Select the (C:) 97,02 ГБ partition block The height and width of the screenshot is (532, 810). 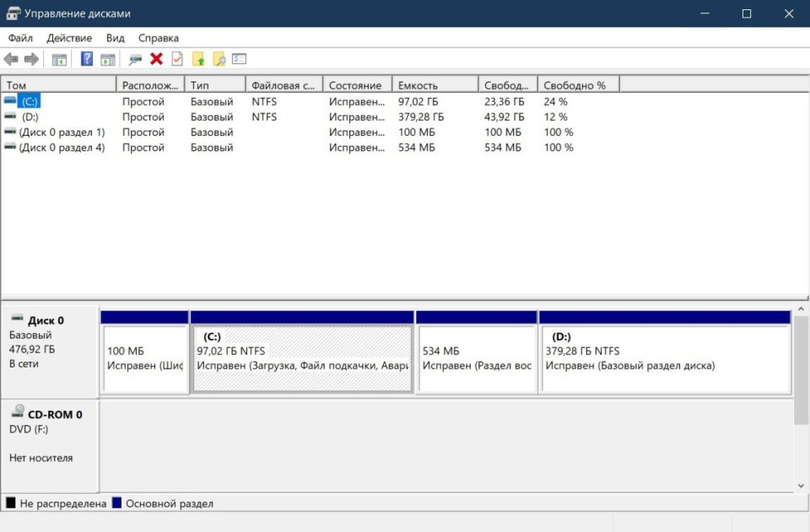tap(302, 358)
